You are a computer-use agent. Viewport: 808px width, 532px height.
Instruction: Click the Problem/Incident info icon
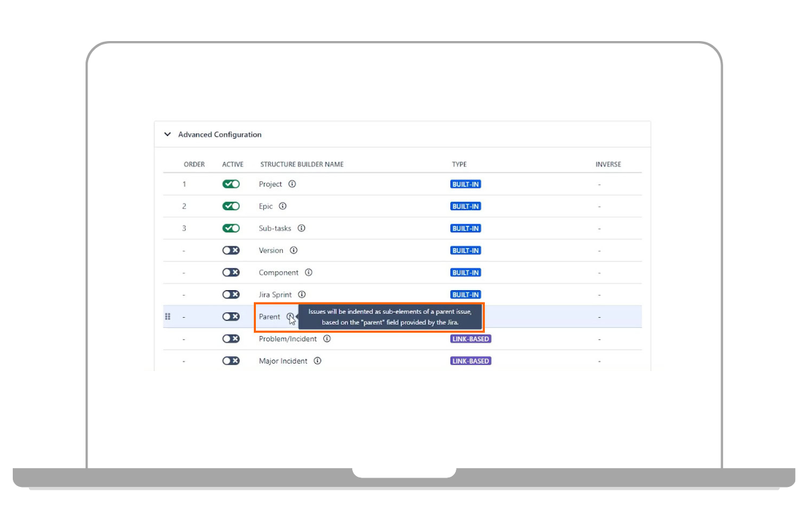pyautogui.click(x=327, y=339)
